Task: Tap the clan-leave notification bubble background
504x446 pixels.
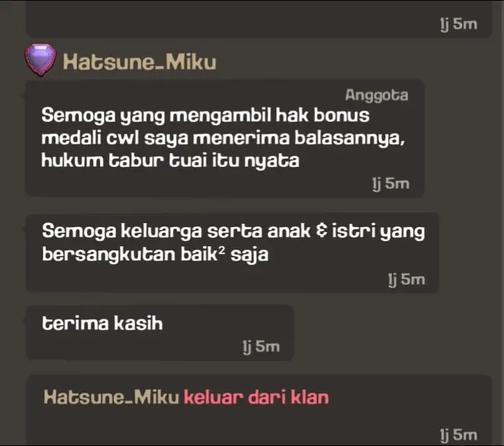Action: click(259, 410)
